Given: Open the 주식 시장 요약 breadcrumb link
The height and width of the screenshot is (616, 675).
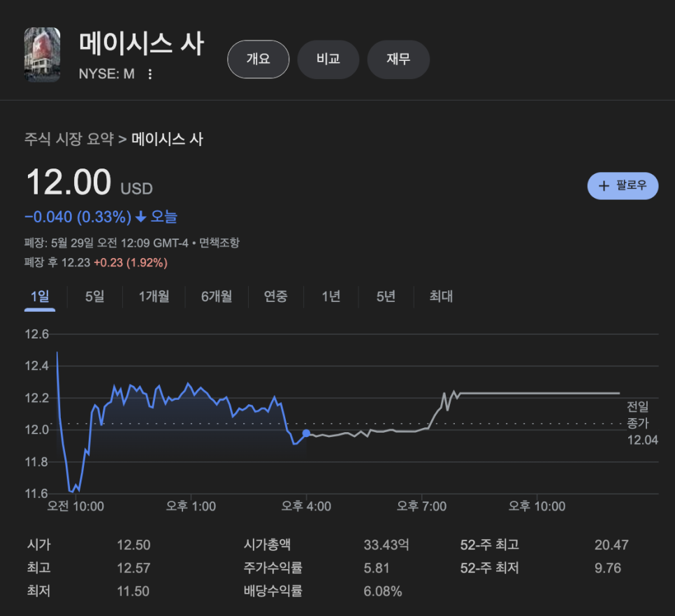Looking at the screenshot, I should 69,139.
